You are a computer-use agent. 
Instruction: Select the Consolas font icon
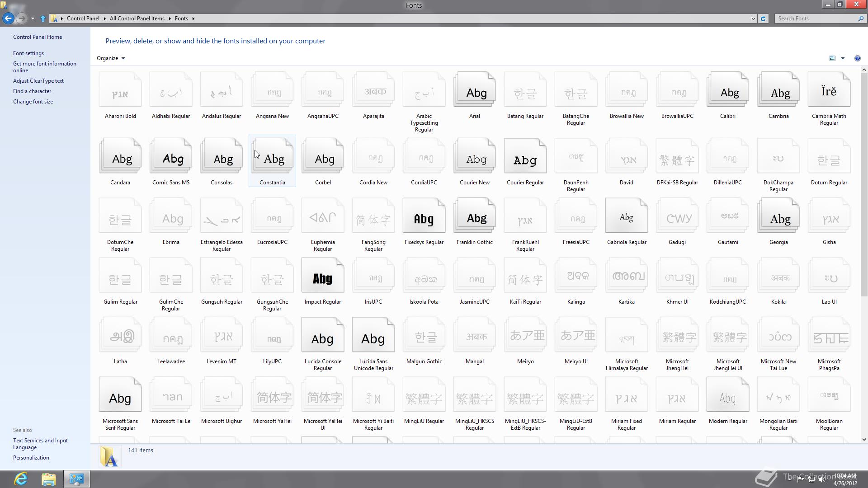[x=222, y=156]
